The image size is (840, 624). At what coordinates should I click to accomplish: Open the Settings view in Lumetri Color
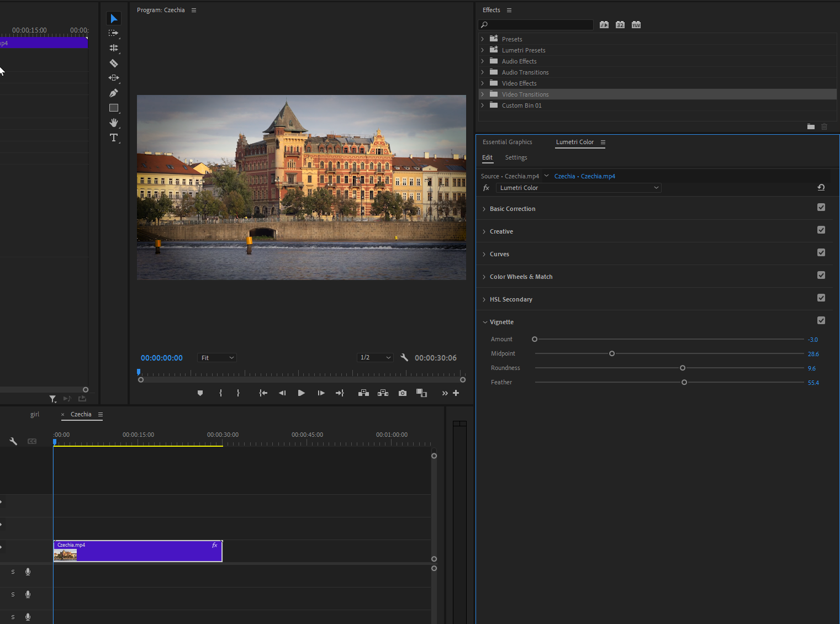(x=516, y=158)
